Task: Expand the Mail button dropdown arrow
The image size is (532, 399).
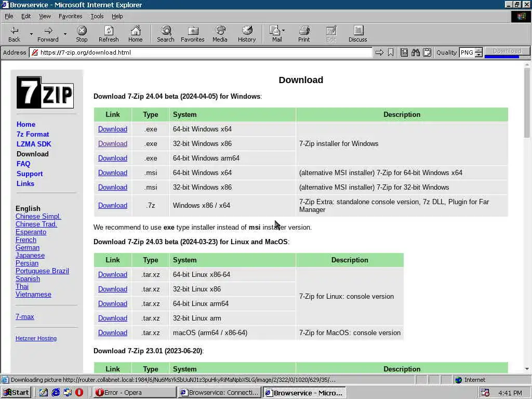Action: (284, 31)
